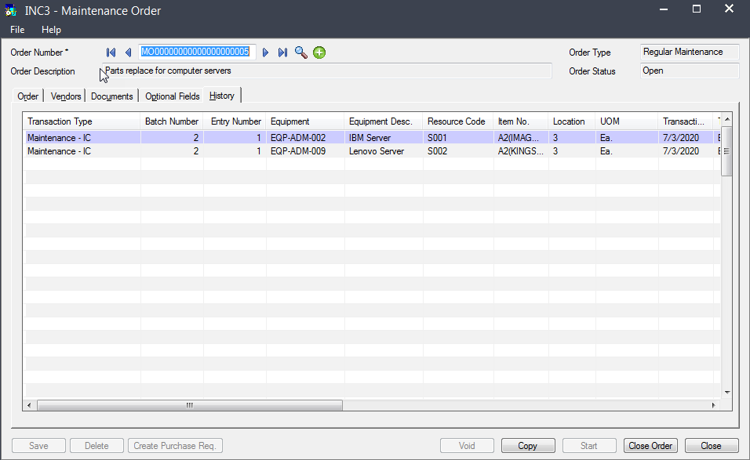Click the Order Description field

click(x=327, y=71)
